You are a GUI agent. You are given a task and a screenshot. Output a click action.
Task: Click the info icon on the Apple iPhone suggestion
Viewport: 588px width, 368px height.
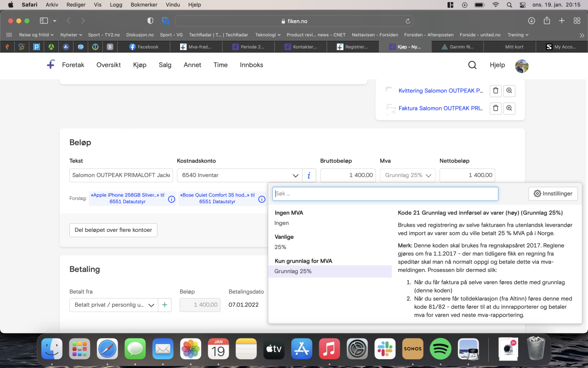(171, 199)
